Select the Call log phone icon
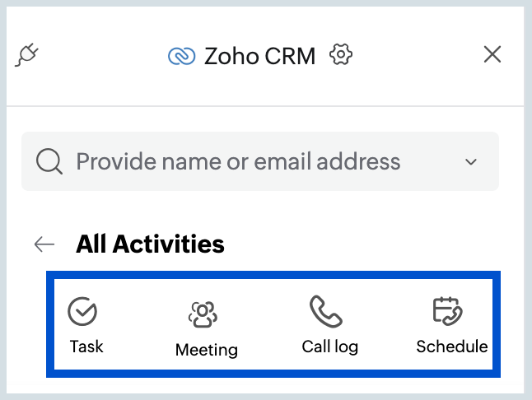The height and width of the screenshot is (400, 532). [x=326, y=311]
